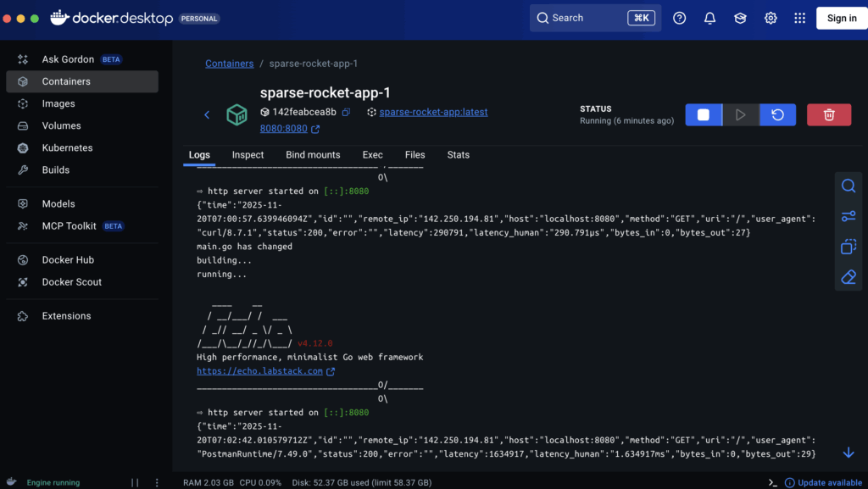Open the Learning center icon
The height and width of the screenshot is (489, 868).
tap(740, 18)
